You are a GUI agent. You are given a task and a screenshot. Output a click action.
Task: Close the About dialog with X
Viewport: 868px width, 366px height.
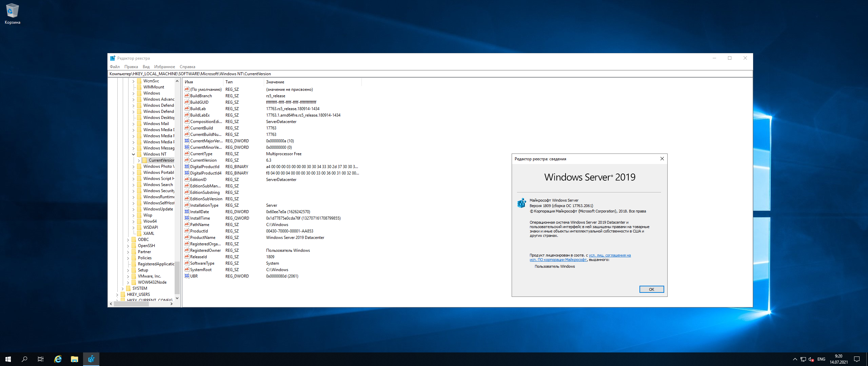(662, 159)
